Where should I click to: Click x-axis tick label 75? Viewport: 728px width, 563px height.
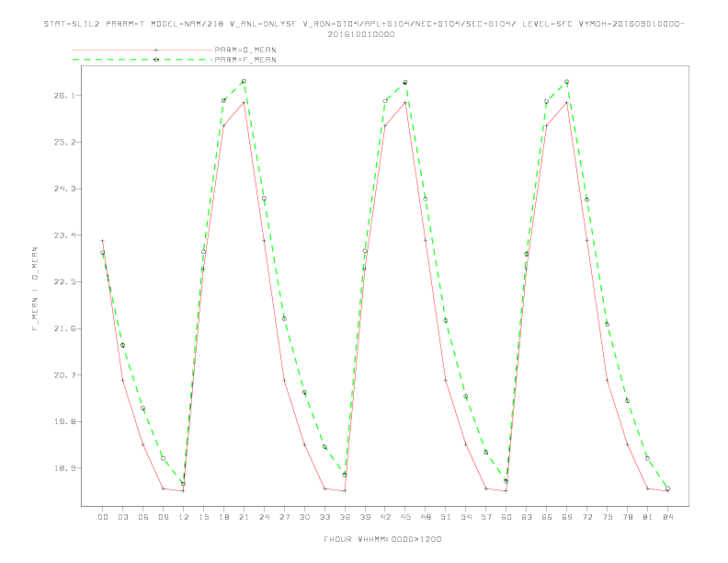pos(608,517)
